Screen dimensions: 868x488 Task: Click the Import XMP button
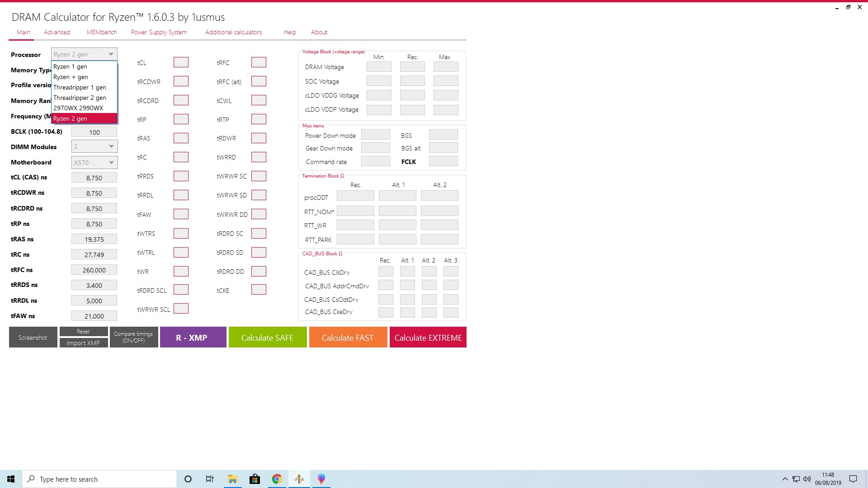point(84,343)
